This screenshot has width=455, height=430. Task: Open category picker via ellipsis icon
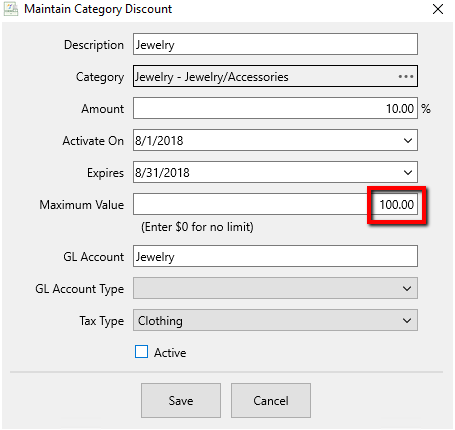406,77
